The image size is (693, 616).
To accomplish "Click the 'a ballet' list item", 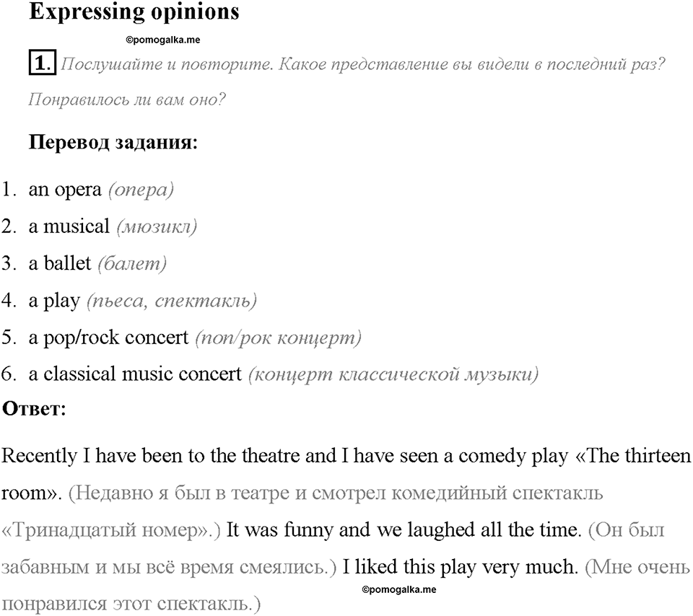I will click(x=60, y=263).
